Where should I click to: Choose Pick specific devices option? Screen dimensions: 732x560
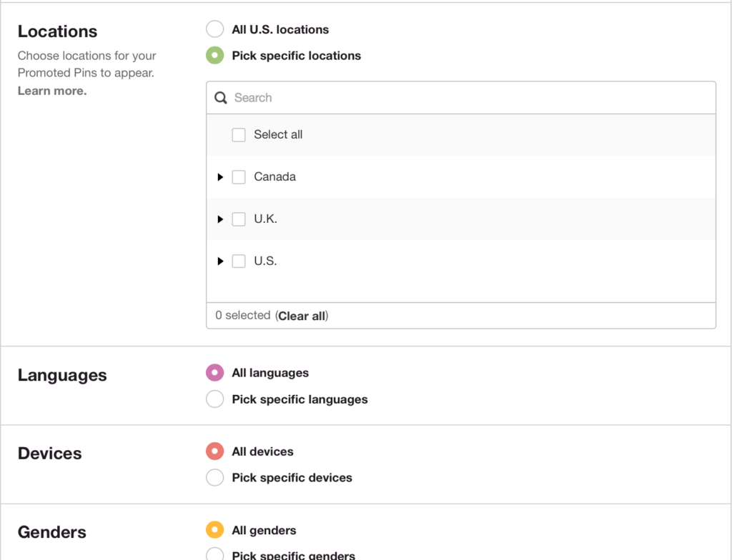[214, 477]
